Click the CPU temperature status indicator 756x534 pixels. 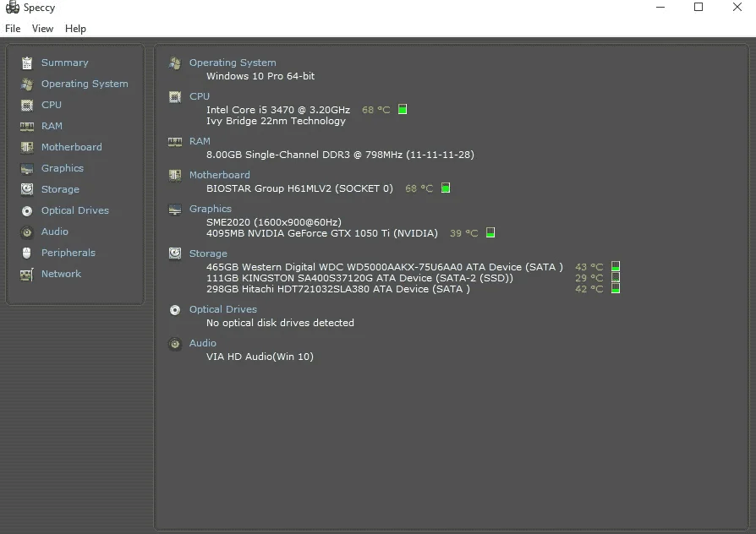(x=403, y=109)
